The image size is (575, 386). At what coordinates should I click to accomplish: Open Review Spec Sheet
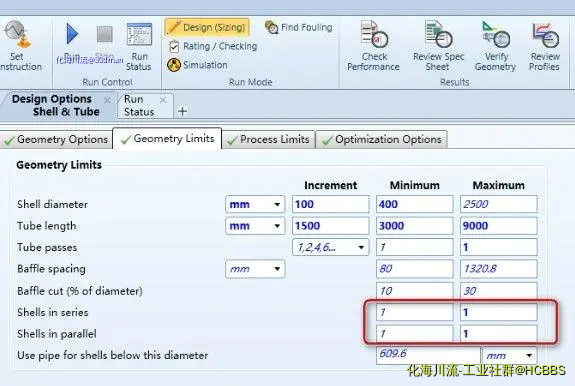pos(438,46)
